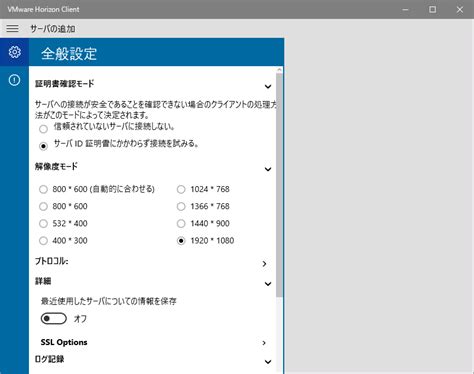Image resolution: width=474 pixels, height=374 pixels.
Task: Choose plain 800 * 600 resolution radio
Action: pyautogui.click(x=43, y=206)
